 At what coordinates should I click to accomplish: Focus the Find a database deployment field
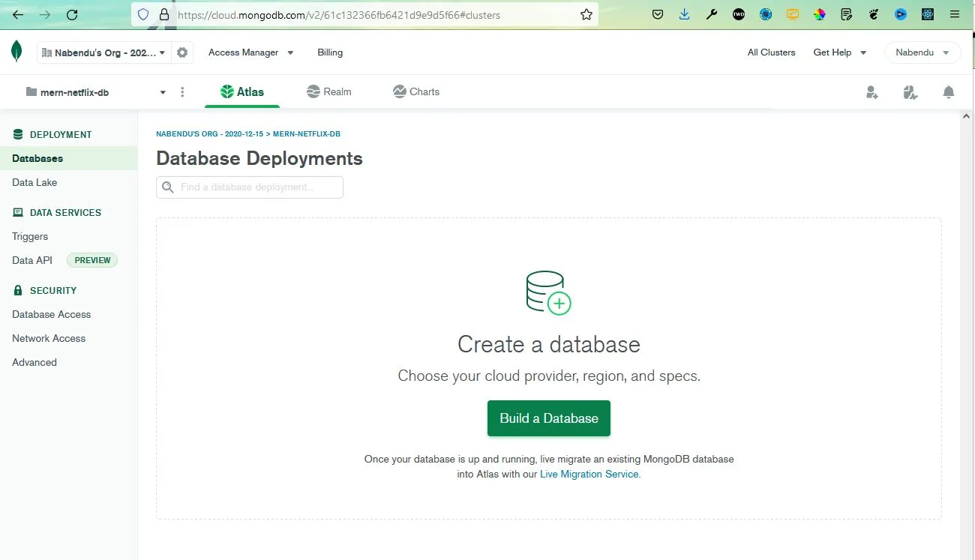click(x=250, y=187)
